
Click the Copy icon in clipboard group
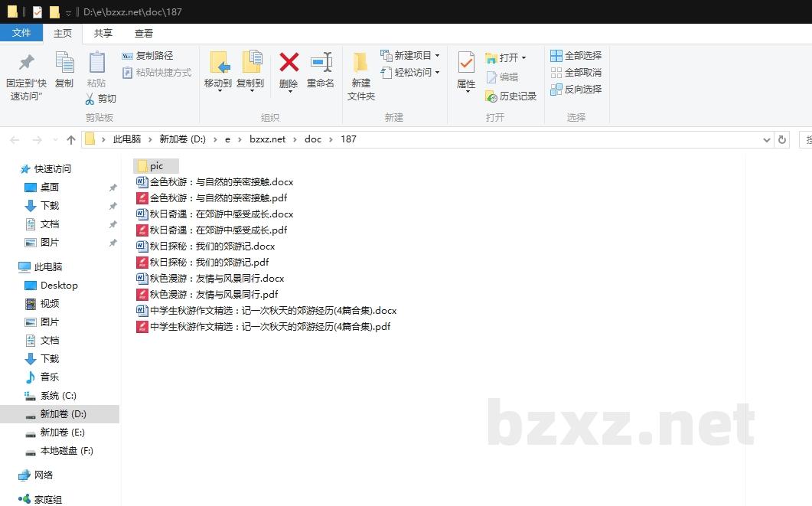click(64, 63)
